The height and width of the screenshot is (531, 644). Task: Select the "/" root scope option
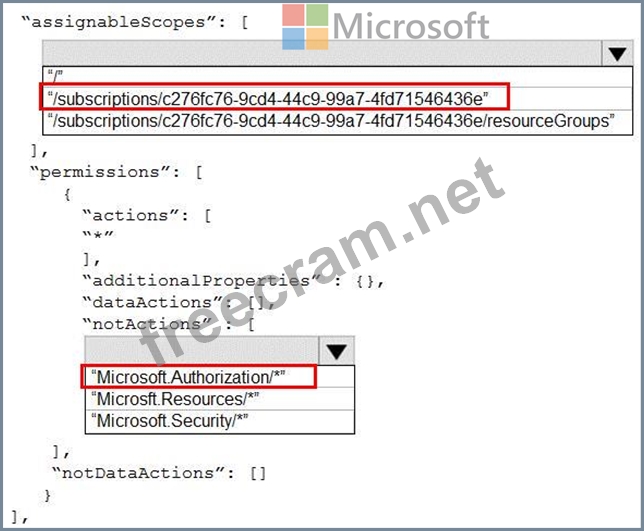pyautogui.click(x=337, y=77)
